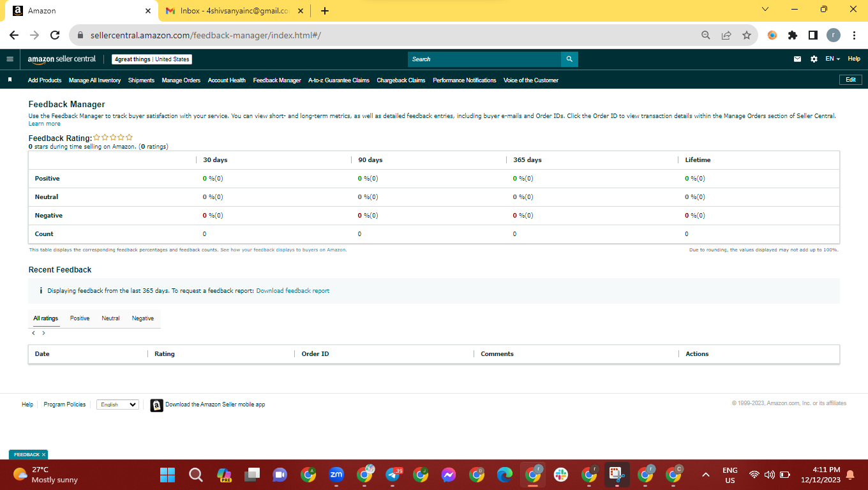Open Voice of the Customer
The image size is (868, 490).
531,80
